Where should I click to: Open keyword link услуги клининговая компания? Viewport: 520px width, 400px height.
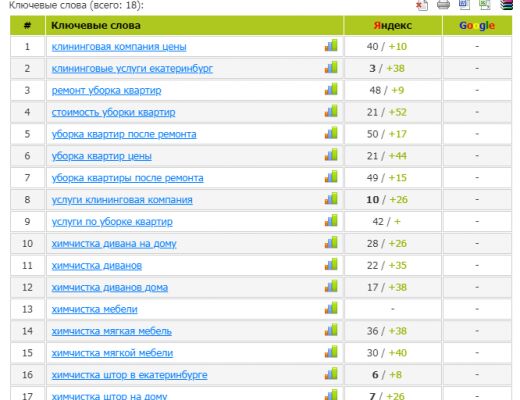click(122, 200)
